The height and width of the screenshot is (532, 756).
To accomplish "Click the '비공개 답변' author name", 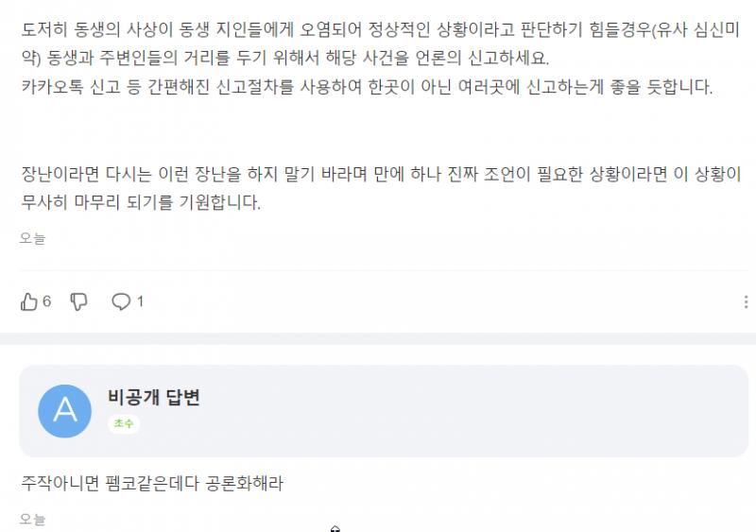I will 154,398.
